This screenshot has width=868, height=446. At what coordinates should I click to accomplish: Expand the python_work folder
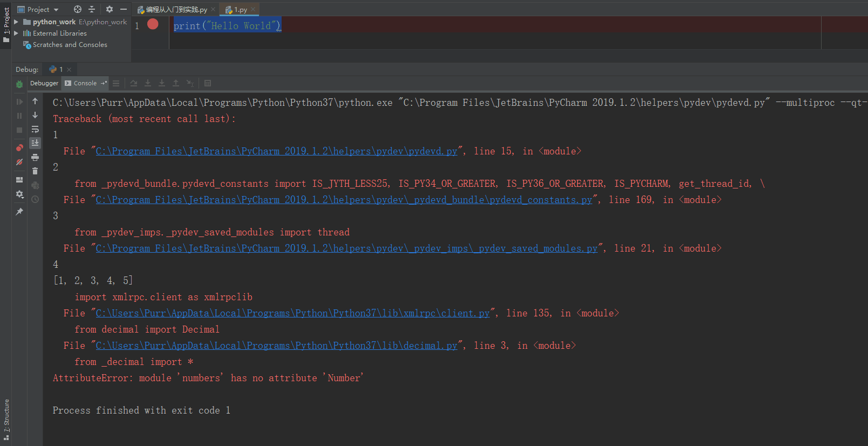(x=16, y=22)
